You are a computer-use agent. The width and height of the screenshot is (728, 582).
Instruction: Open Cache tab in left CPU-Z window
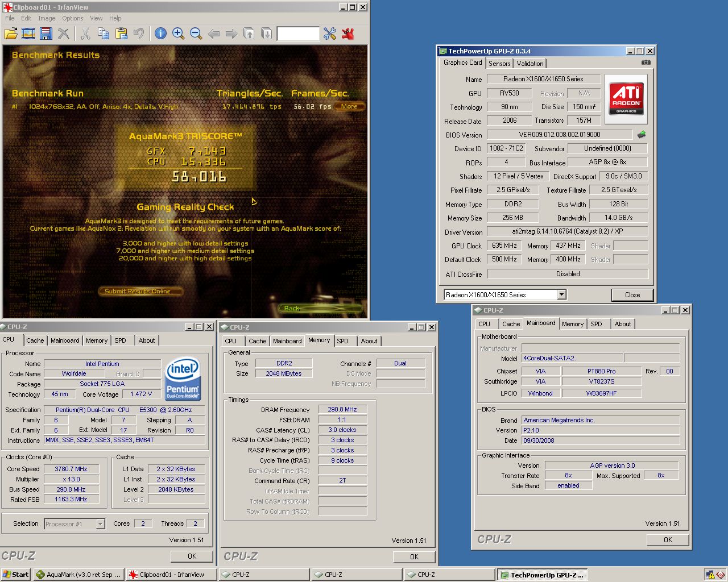pyautogui.click(x=35, y=340)
